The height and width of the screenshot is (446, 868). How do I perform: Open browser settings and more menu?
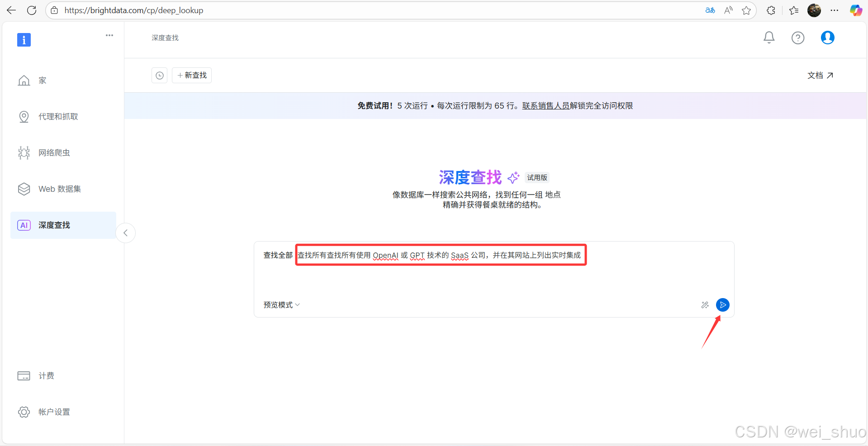pyautogui.click(x=835, y=10)
